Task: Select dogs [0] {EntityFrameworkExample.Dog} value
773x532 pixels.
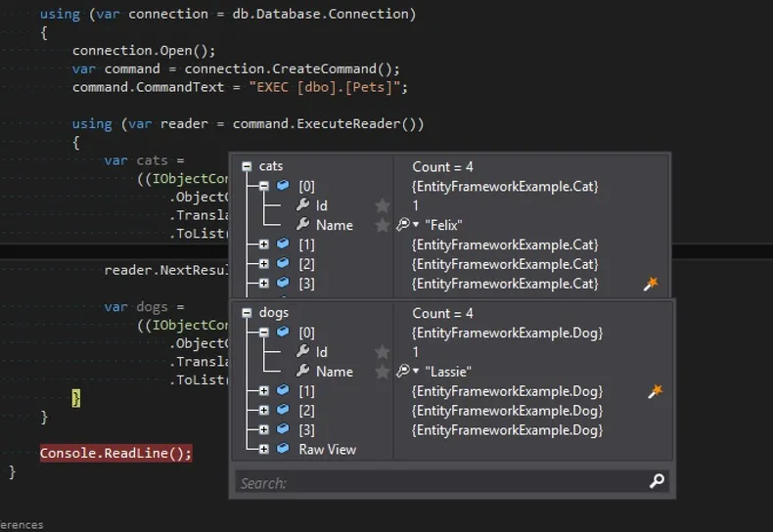Action: click(x=507, y=333)
